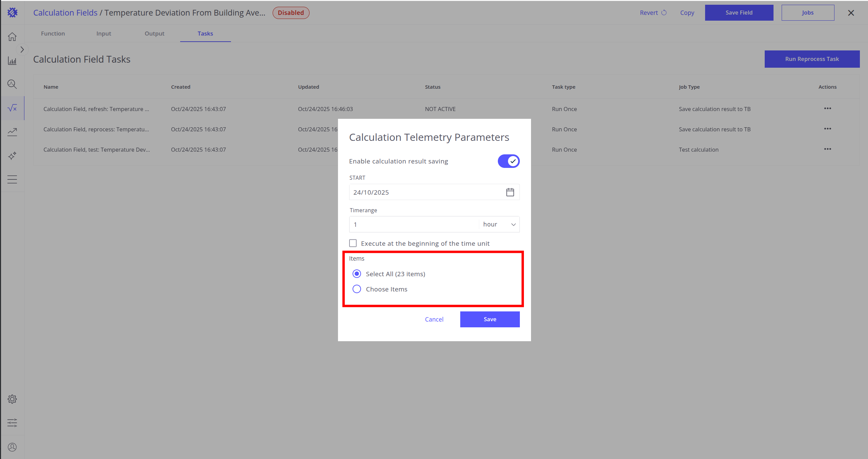868x459 pixels.
Task: Open the hour time unit dropdown
Action: point(499,224)
